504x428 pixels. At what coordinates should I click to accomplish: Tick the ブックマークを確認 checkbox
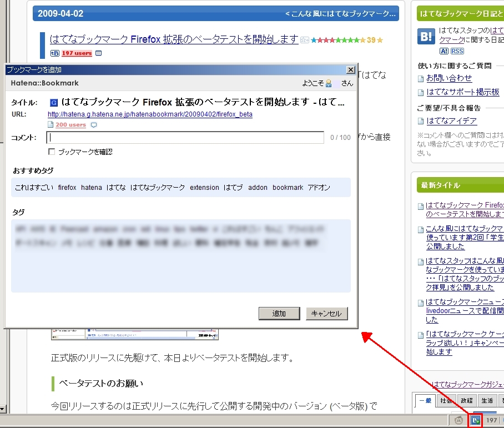click(x=52, y=152)
